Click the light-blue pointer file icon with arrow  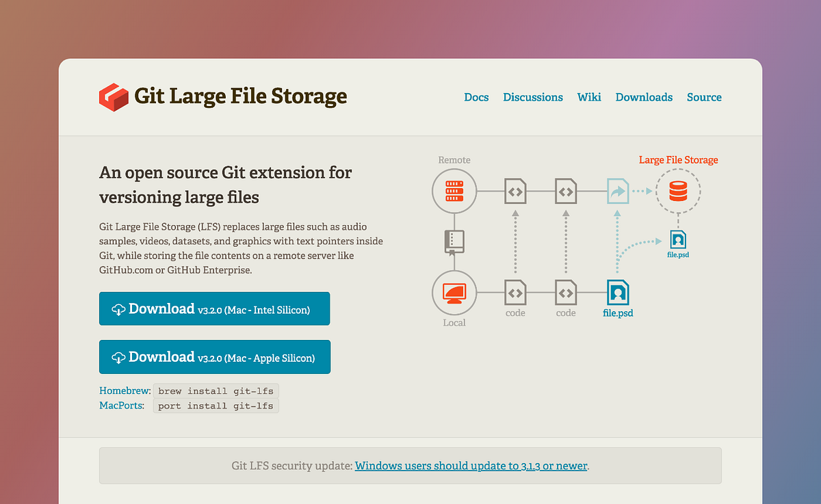coord(618,191)
